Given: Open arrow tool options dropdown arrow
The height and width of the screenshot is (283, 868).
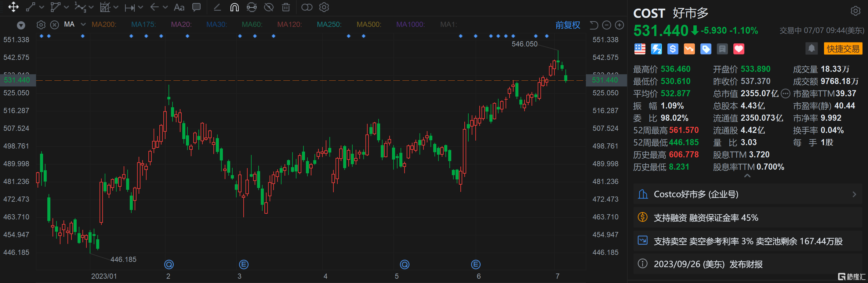Looking at the screenshot, I should pos(165,7).
